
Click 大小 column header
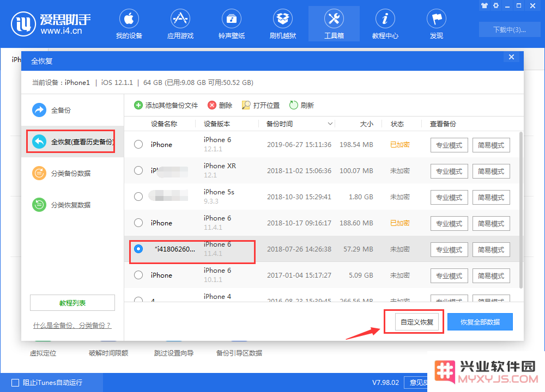366,124
